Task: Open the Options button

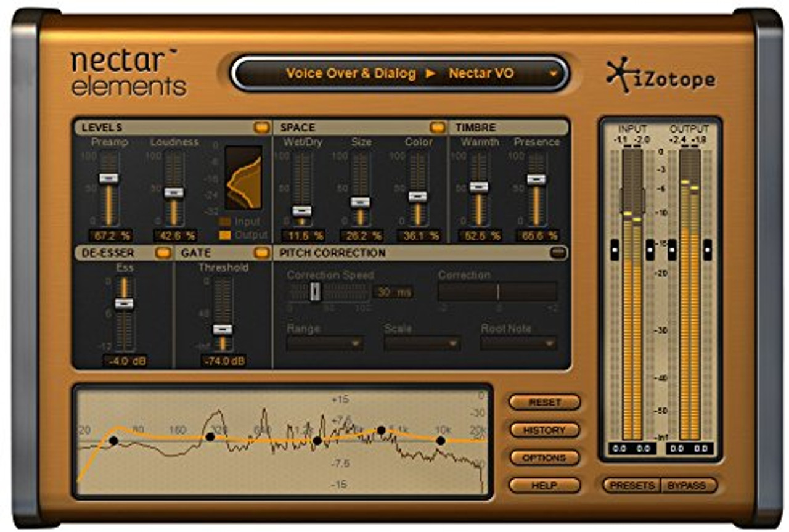Action: 545,458
